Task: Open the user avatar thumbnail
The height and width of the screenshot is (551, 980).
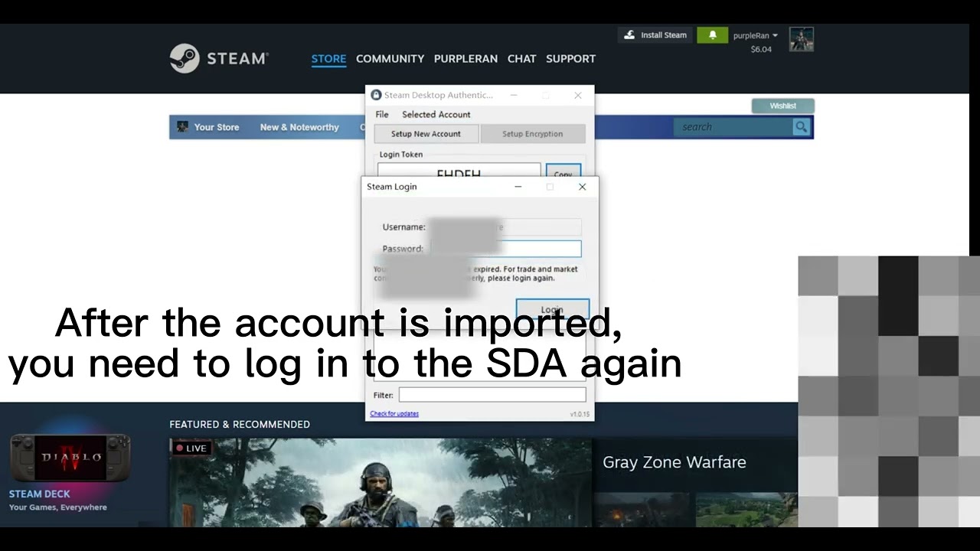Action: coord(801,39)
